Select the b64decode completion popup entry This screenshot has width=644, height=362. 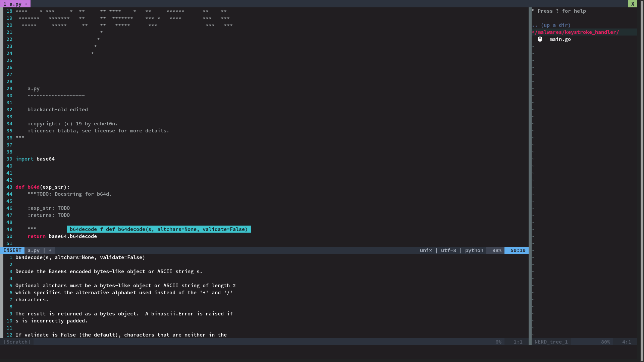pos(158,229)
